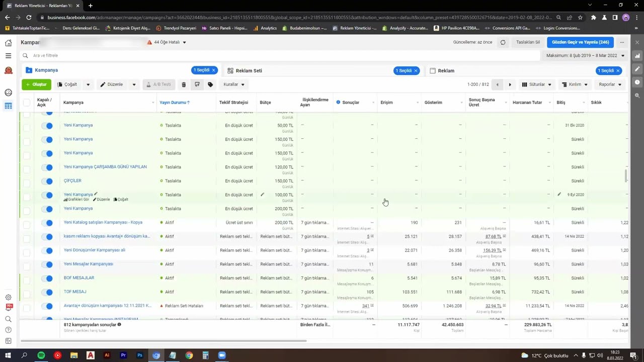Toggle off the ÇİFÇİLER campaign switch
The height and width of the screenshot is (362, 644).
[47, 181]
